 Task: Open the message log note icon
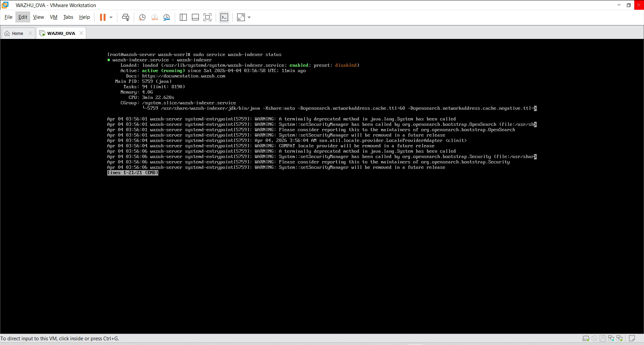632,338
